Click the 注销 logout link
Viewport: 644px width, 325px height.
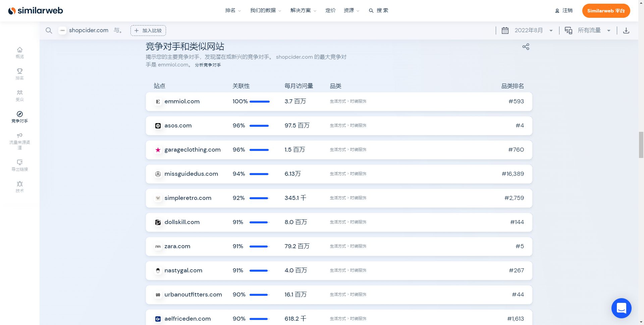point(568,11)
